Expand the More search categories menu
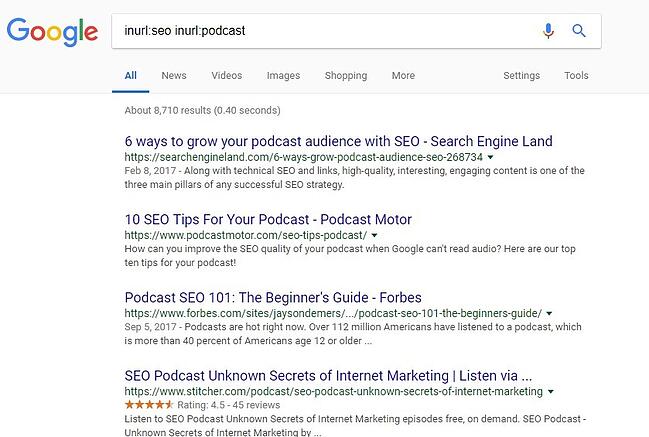Viewport: 649px width, 437px height. click(403, 75)
